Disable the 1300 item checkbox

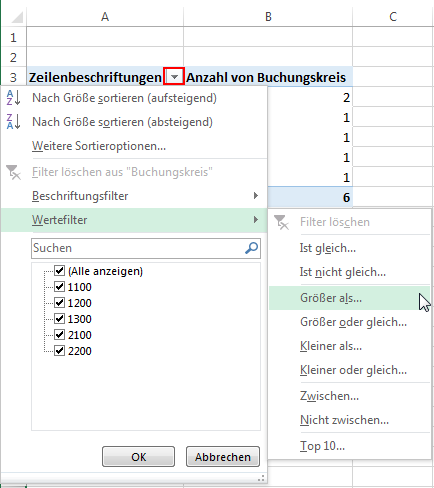tap(59, 318)
